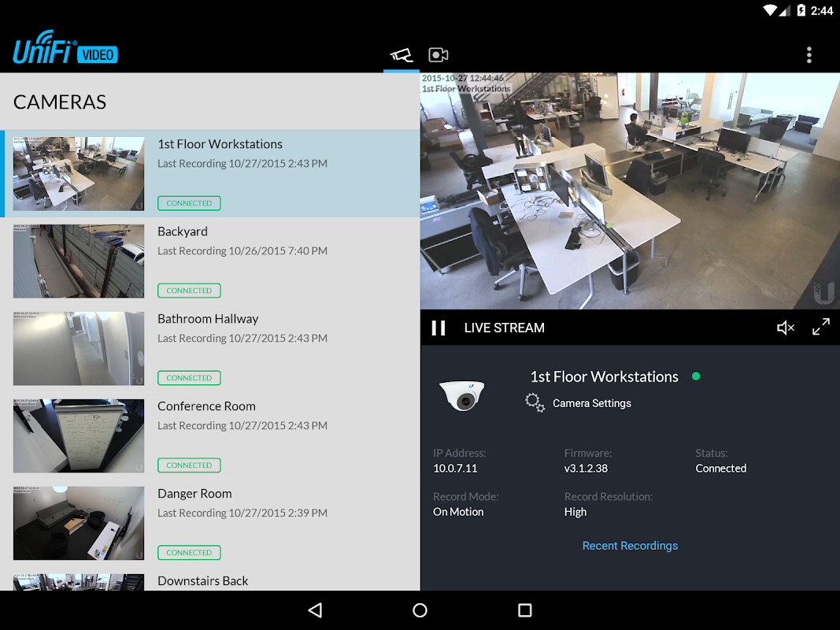Tap the green online status dot
The image size is (840, 630).
coord(696,376)
